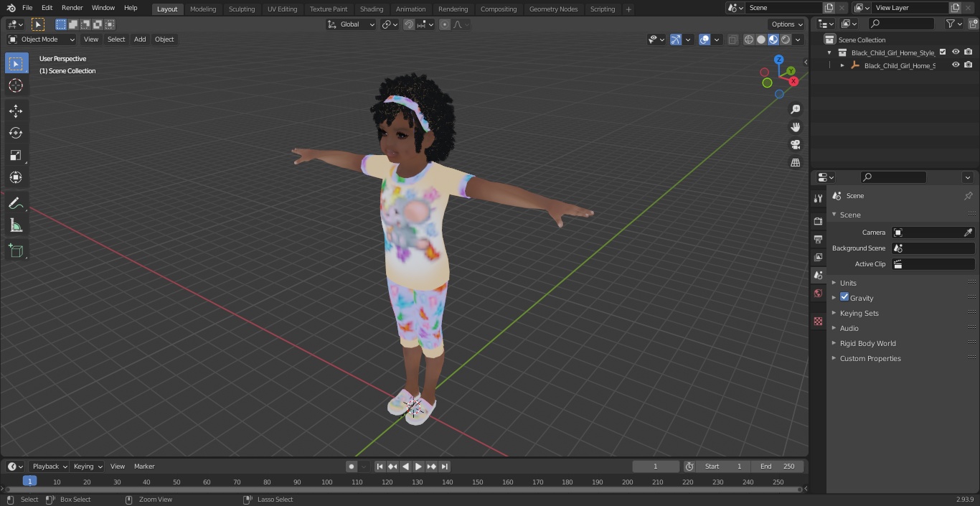Open the Render properties tab
980x506 pixels.
pyautogui.click(x=818, y=221)
